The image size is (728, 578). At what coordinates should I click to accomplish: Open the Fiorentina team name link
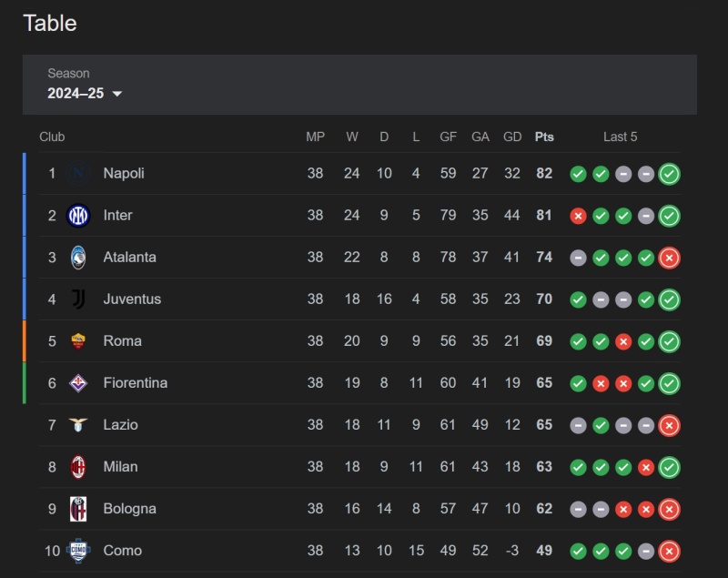point(135,383)
